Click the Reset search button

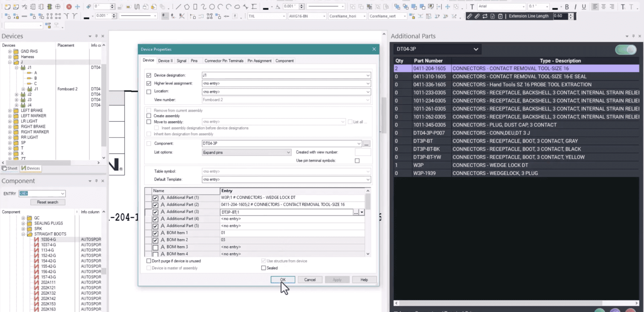click(47, 202)
